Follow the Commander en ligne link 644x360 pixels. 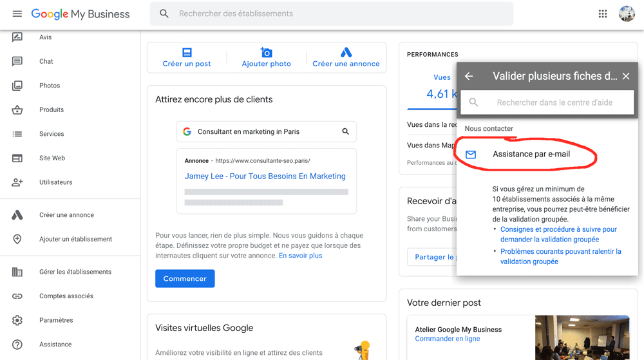tap(448, 339)
